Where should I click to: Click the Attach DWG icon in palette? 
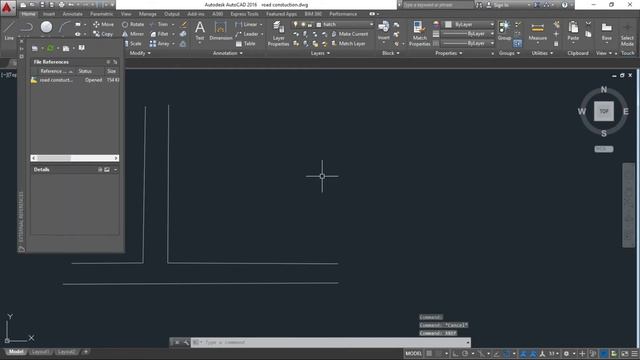35,48
